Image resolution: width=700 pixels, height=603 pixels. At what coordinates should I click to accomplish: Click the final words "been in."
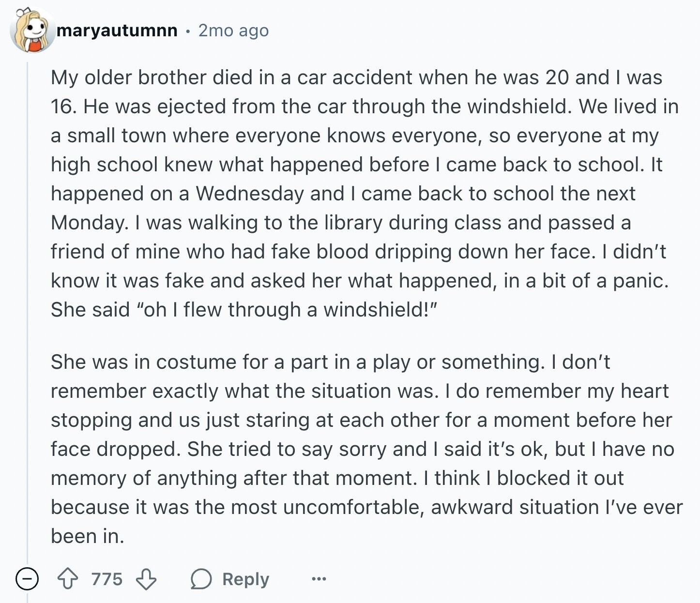click(x=88, y=536)
